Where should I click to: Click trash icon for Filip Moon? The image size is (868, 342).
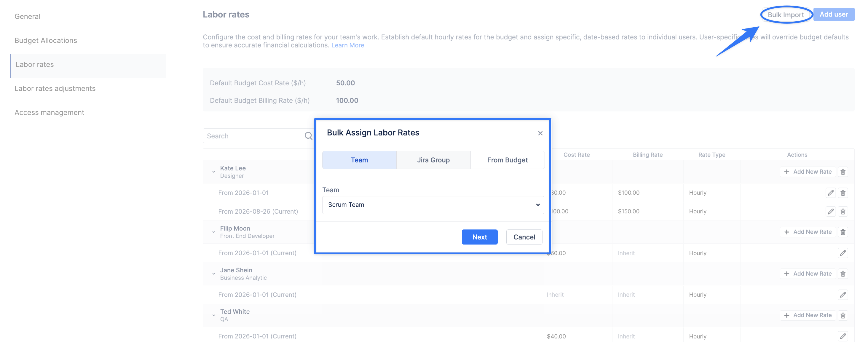843,232
